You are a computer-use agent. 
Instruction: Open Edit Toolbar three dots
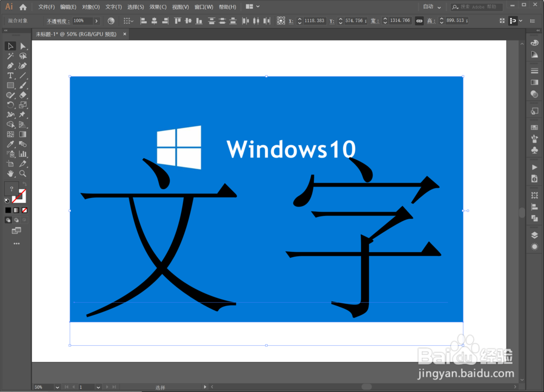[16, 244]
